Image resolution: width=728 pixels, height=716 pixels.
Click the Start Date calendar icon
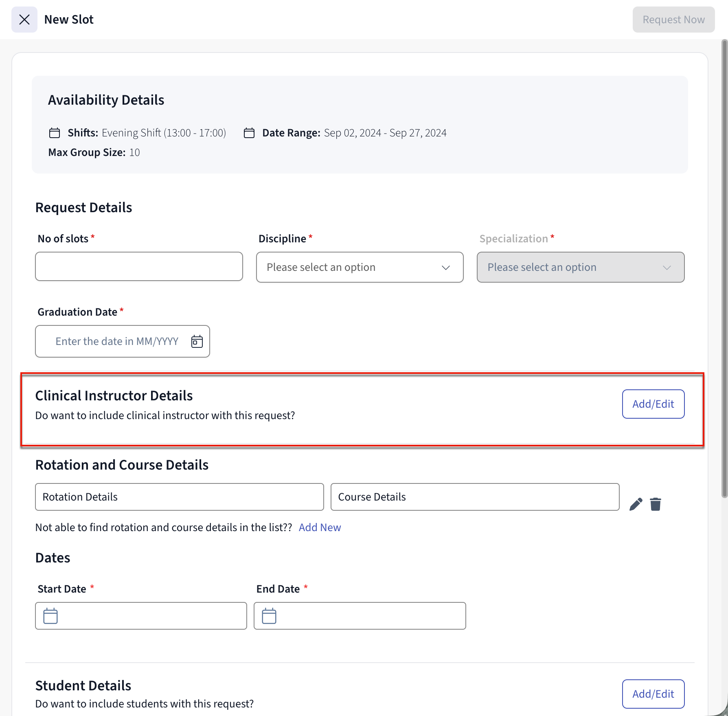tap(50, 616)
